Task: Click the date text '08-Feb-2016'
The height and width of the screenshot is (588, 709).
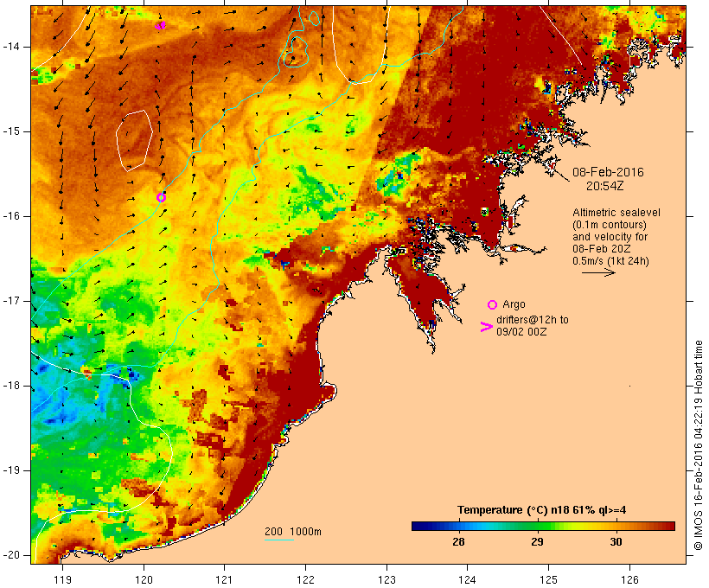Action: [x=608, y=172]
